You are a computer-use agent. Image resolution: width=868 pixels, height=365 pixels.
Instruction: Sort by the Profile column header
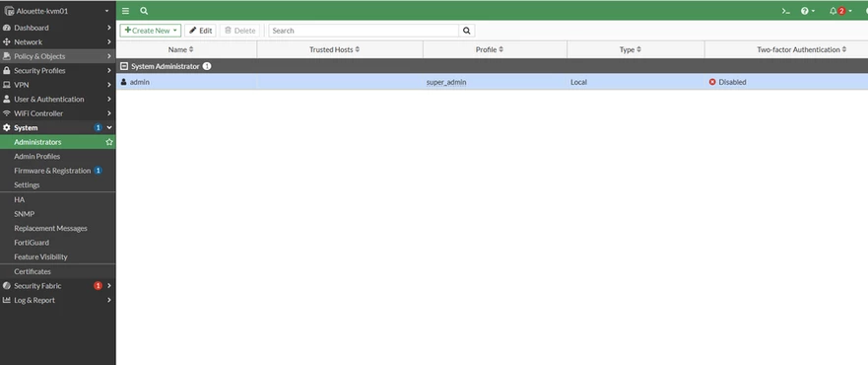[495, 50]
